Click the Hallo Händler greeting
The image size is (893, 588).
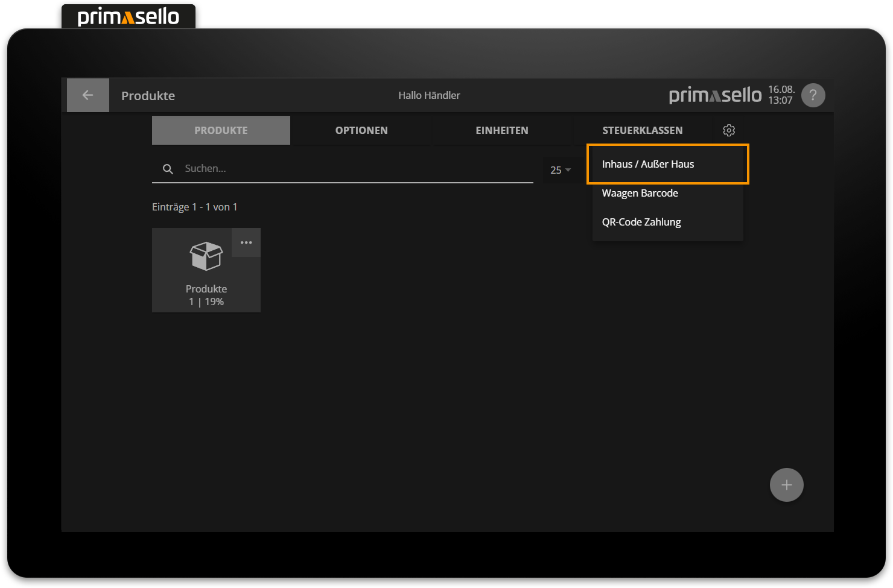point(429,95)
